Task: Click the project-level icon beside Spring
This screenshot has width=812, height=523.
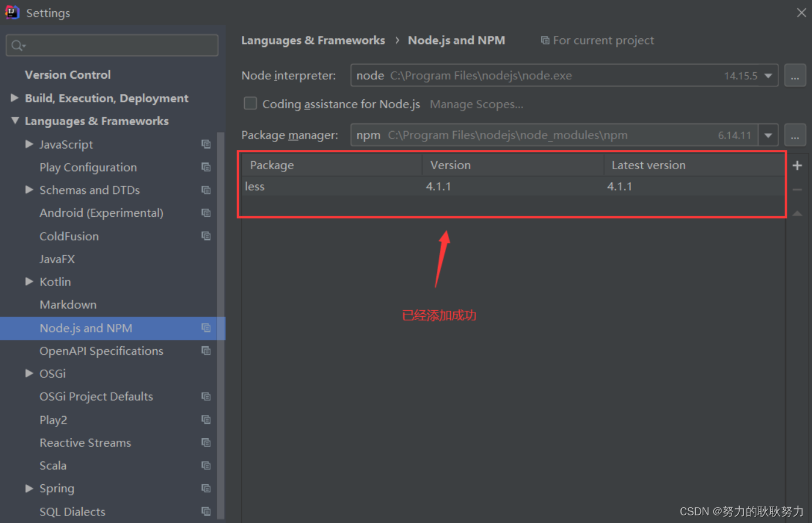Action: [205, 488]
